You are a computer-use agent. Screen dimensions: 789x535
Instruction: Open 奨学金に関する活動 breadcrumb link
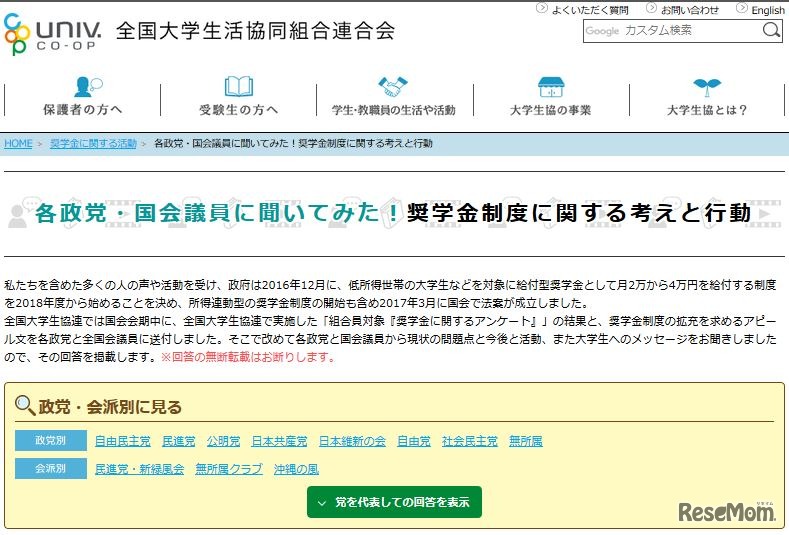coord(93,143)
